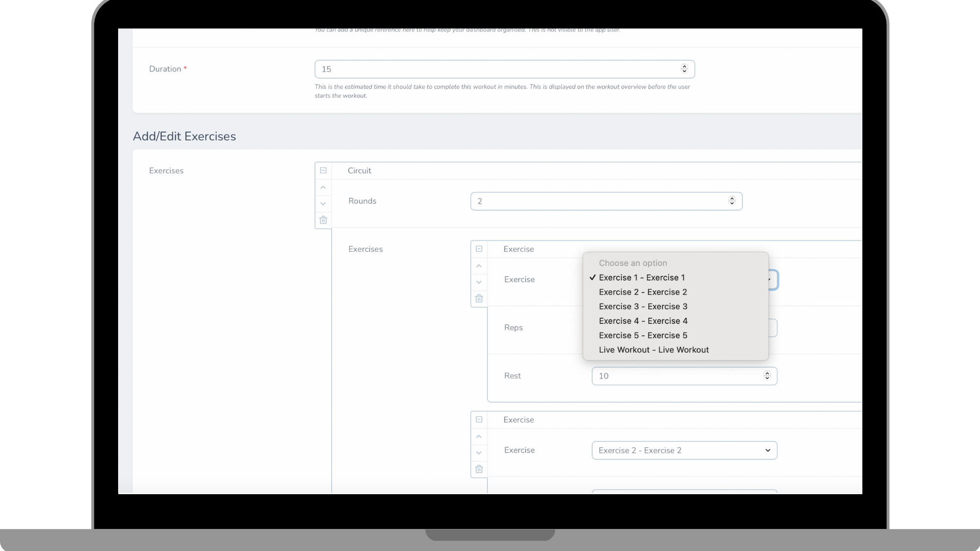Click into the Duration input field
The image size is (980, 551).
[x=495, y=69]
